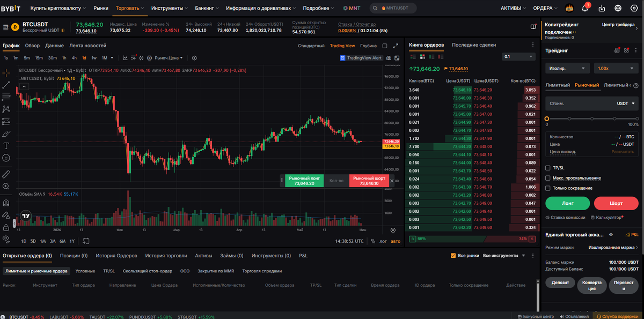644x319 pixels.
Task: Open the chart indicators icon
Action: (125, 58)
